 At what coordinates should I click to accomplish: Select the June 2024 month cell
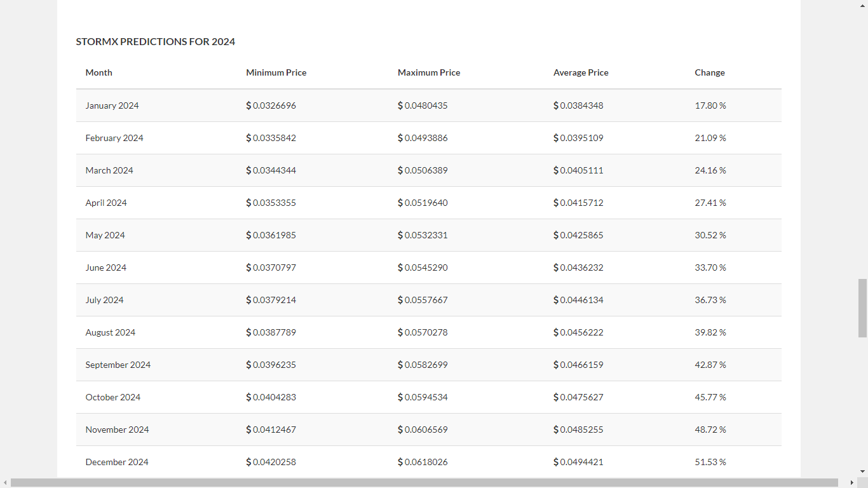[106, 268]
